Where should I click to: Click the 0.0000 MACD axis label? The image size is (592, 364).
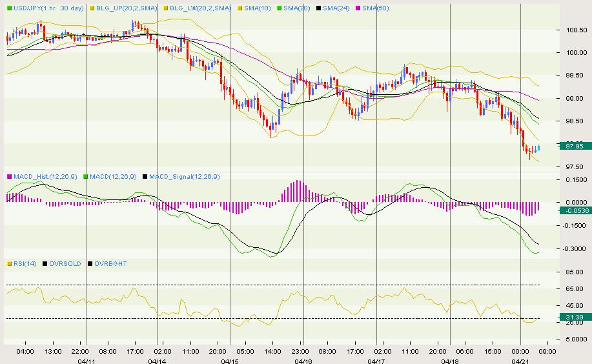coord(577,203)
